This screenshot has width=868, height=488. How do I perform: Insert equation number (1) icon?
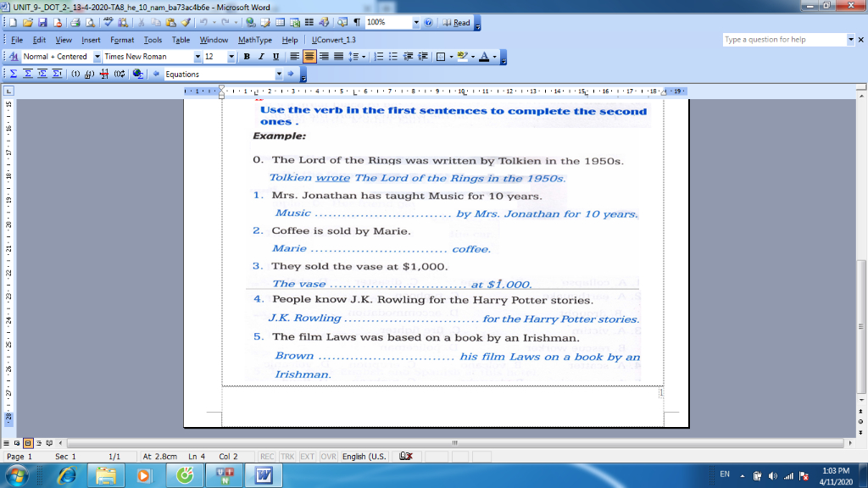pyautogui.click(x=75, y=74)
